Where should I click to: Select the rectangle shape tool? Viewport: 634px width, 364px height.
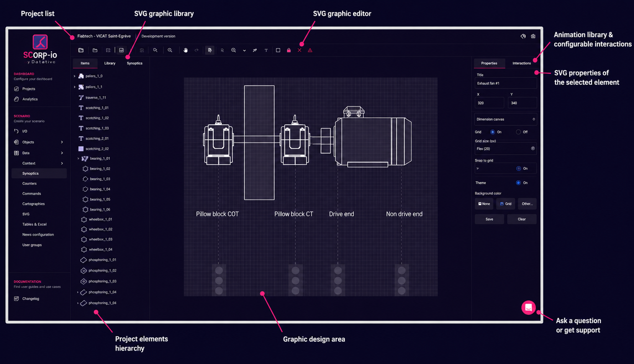[278, 50]
